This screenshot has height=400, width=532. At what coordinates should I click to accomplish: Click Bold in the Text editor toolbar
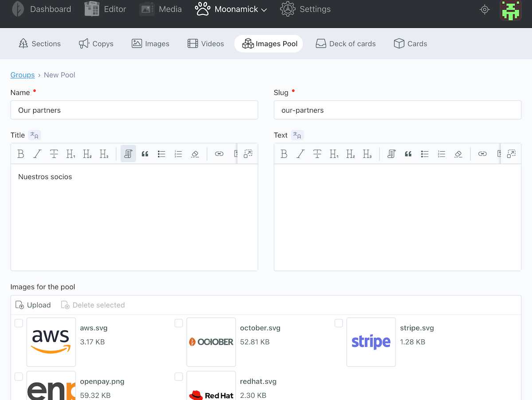point(284,154)
